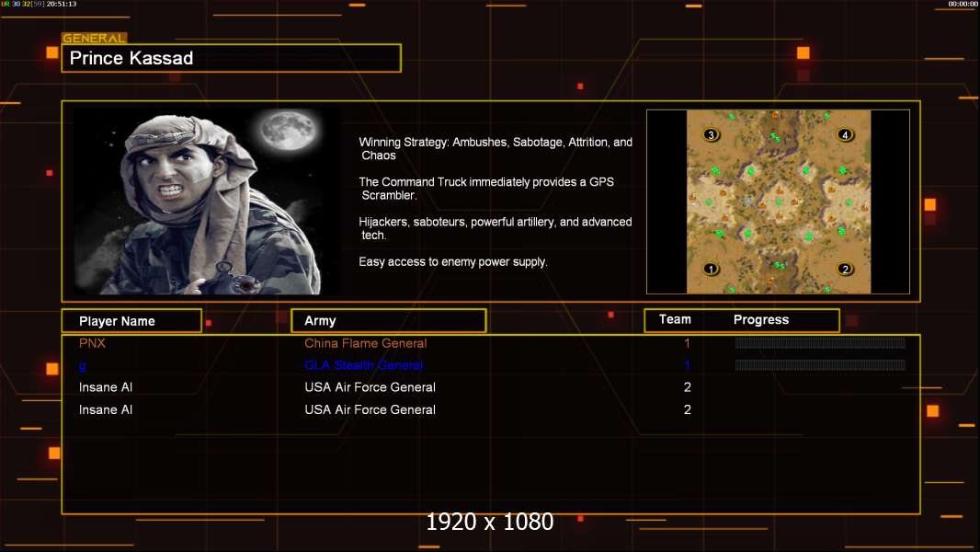Click the first Insane AI player name

[106, 387]
